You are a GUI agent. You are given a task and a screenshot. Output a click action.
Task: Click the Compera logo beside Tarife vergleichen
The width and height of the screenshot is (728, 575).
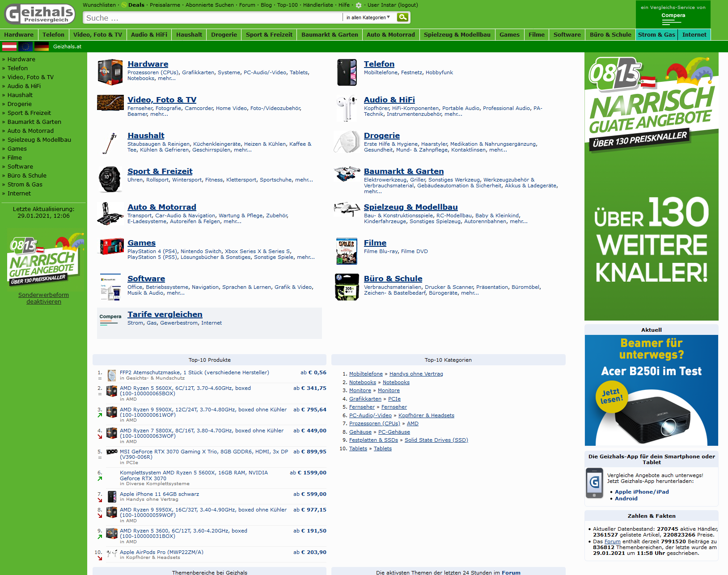coord(110,319)
